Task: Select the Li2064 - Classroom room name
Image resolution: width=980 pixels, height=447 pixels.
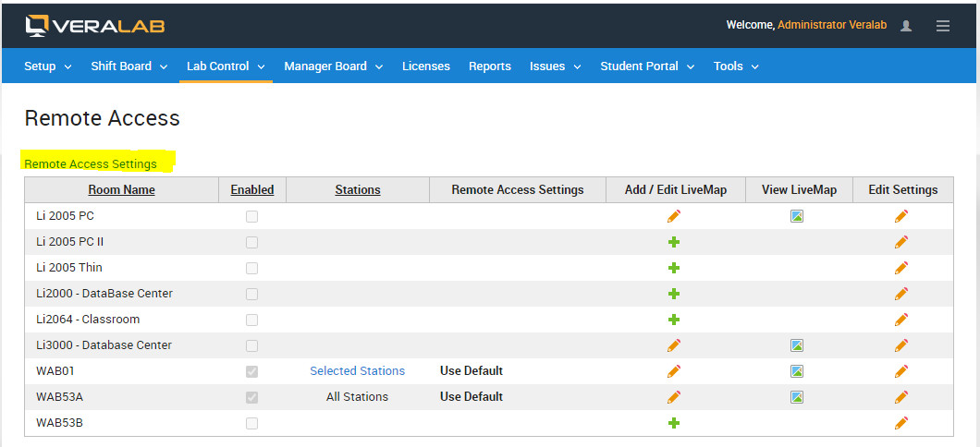Action: tap(88, 319)
